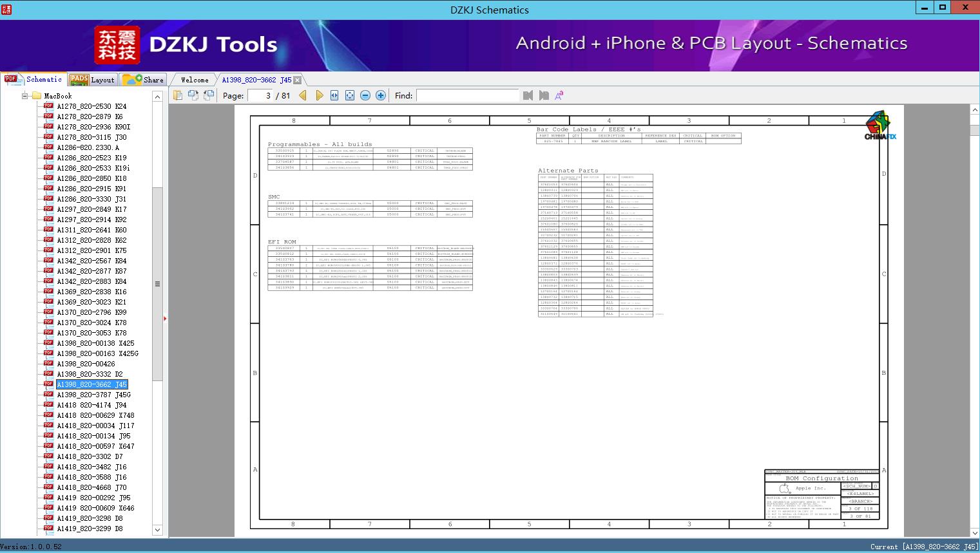
Task: Select the A1398_820-3662 J45 document tab
Action: point(256,80)
